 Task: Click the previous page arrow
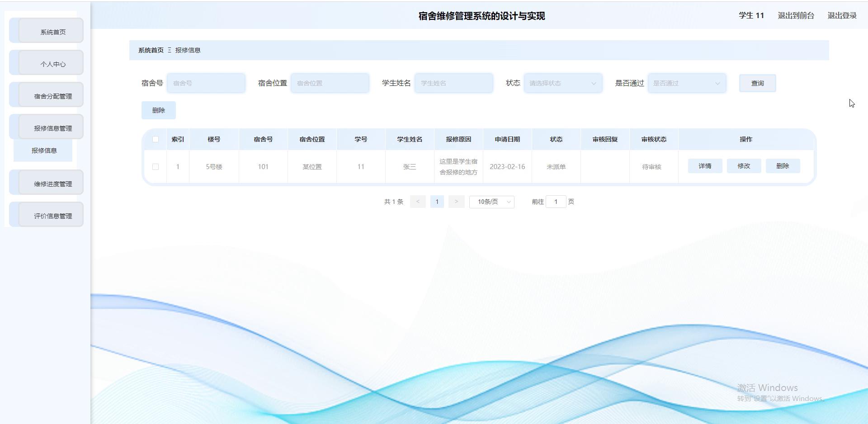tap(418, 202)
